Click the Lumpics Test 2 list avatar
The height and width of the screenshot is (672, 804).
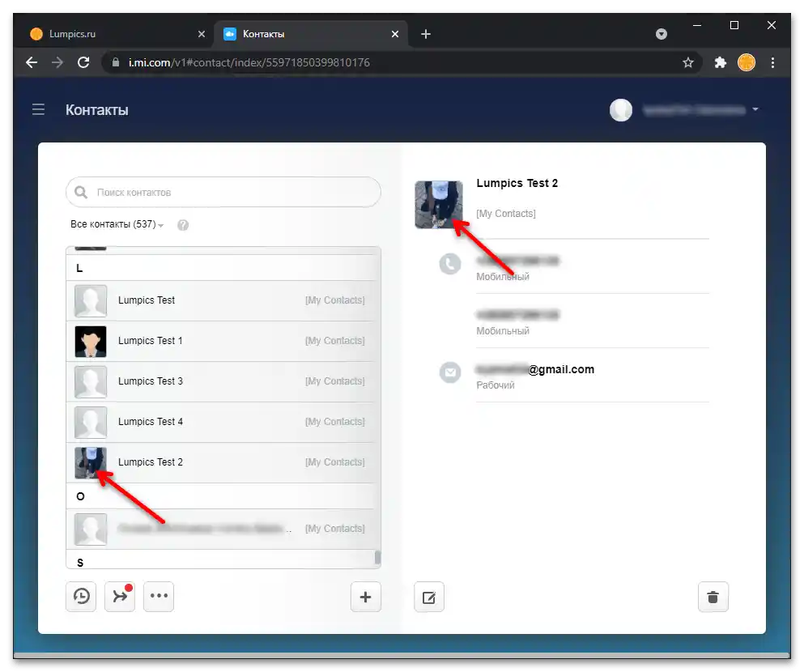(x=91, y=463)
